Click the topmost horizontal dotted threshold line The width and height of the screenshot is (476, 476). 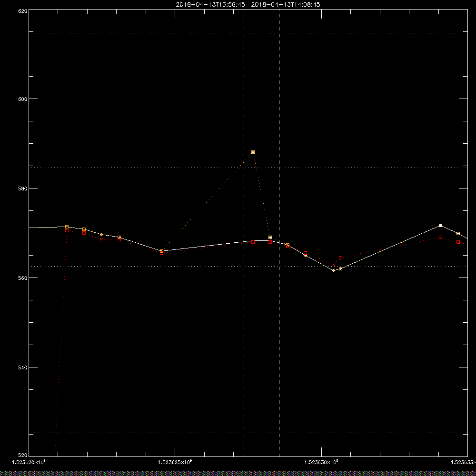pos(248,33)
